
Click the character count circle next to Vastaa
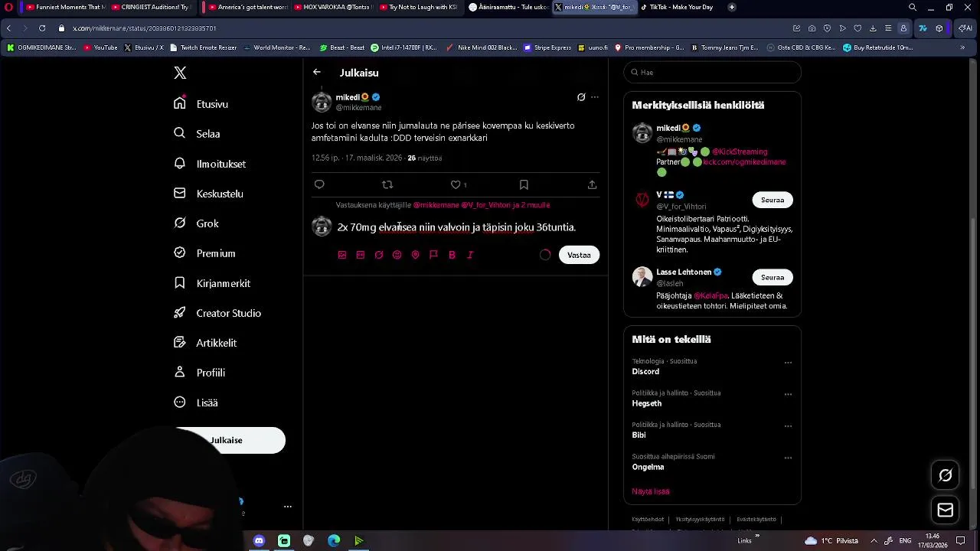[x=545, y=255]
